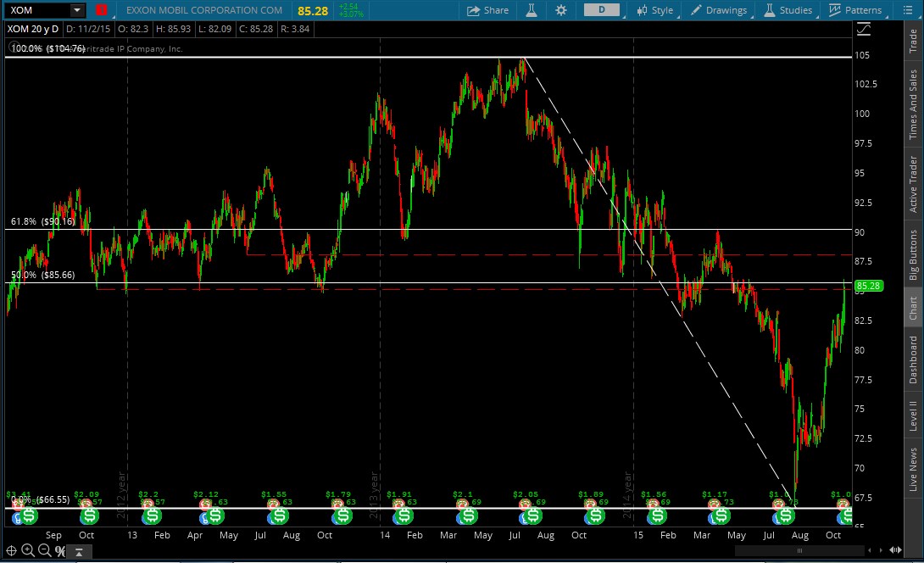Open the Live News side tab
The width and height of the screenshot is (924, 563).
pos(913,469)
